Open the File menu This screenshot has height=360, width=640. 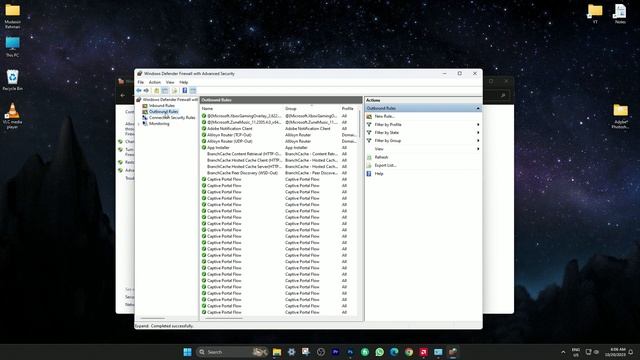[140, 82]
